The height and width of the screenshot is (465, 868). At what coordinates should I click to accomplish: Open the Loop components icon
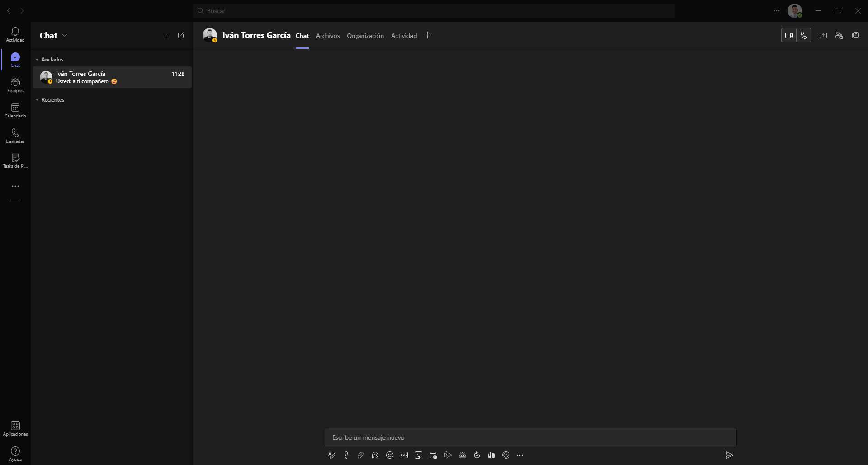(375, 455)
